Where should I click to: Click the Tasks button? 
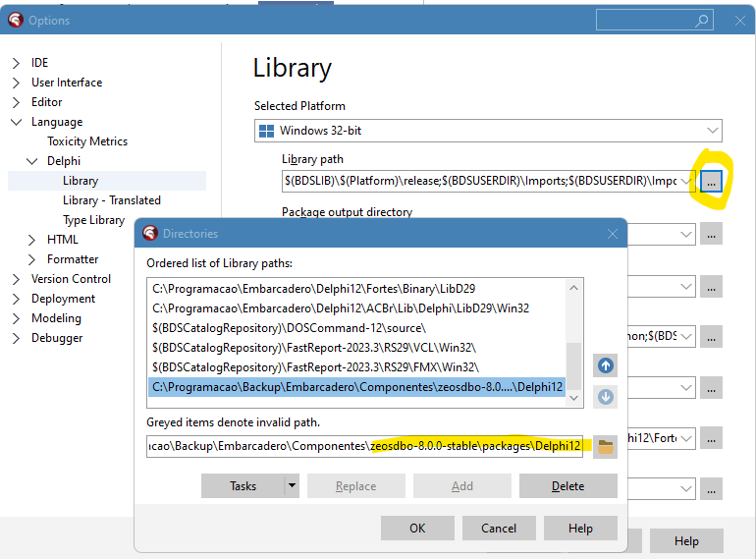click(x=243, y=485)
